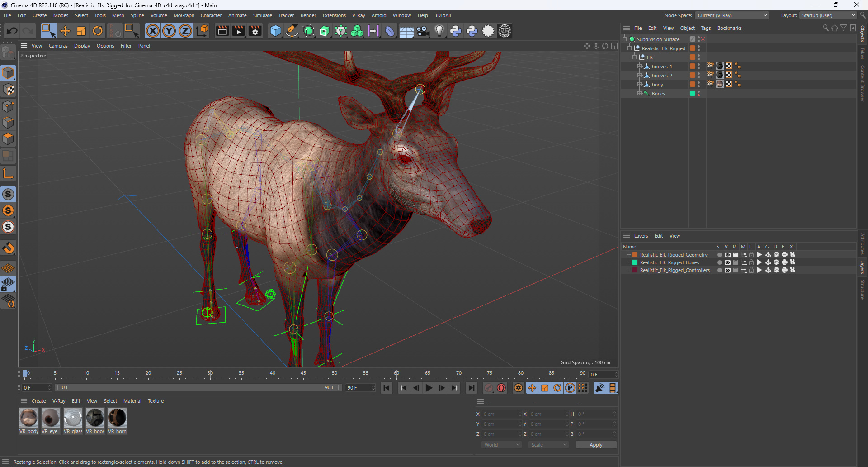Open the MoGraph menu
This screenshot has width=868, height=467.
pos(184,15)
